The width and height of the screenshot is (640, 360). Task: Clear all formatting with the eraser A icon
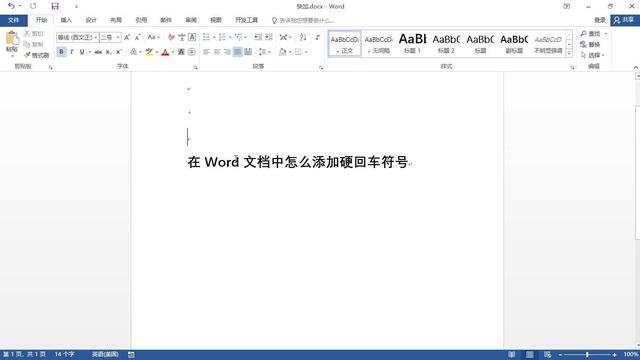[x=171, y=37]
